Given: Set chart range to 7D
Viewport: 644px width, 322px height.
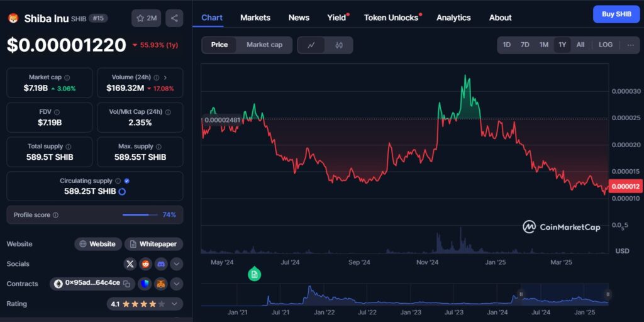Looking at the screenshot, I should (x=525, y=45).
